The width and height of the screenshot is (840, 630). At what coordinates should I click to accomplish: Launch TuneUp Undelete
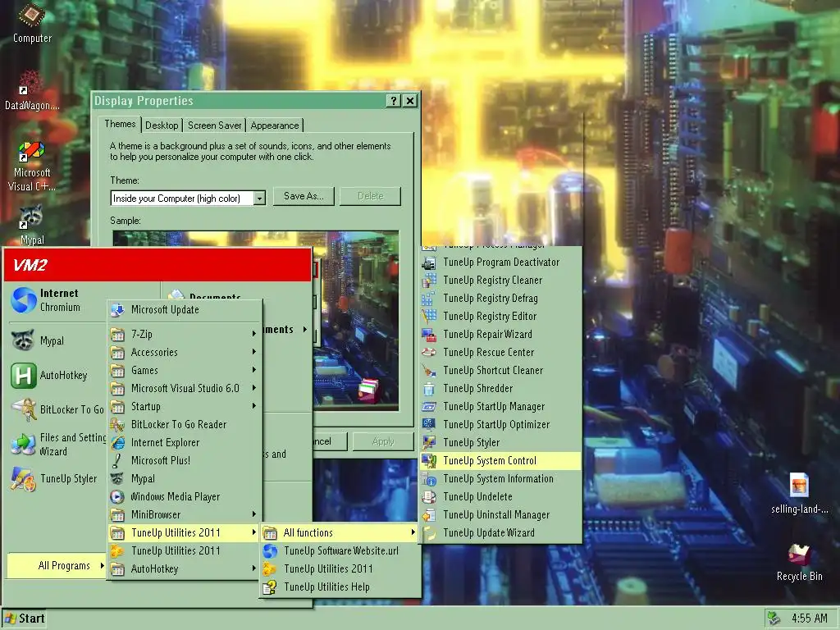pyautogui.click(x=500, y=496)
